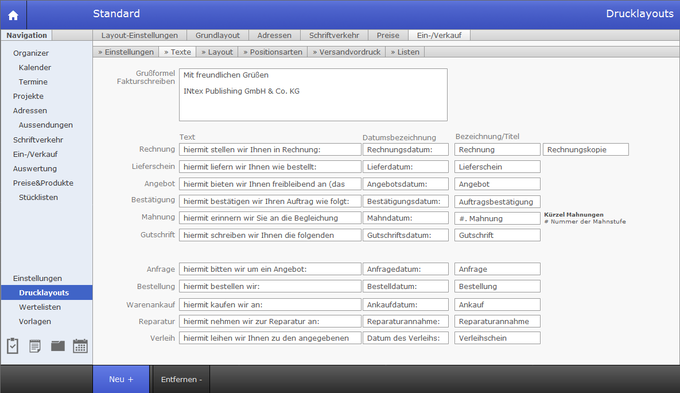Click the Navigation header tab
Image resolution: width=680 pixels, height=393 pixels.
(26, 35)
